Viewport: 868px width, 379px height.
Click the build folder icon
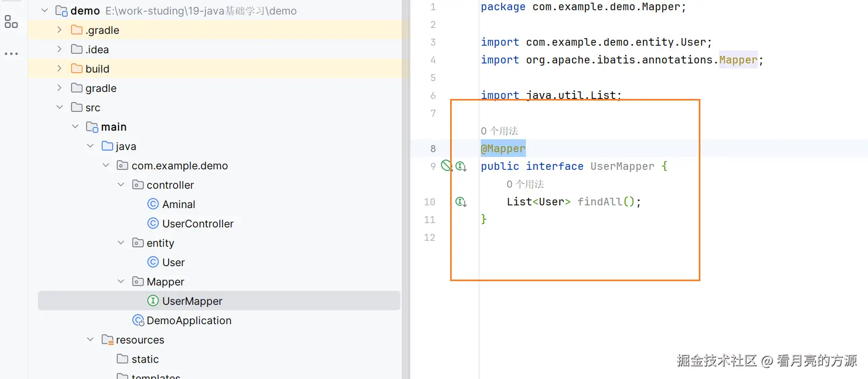pos(77,69)
